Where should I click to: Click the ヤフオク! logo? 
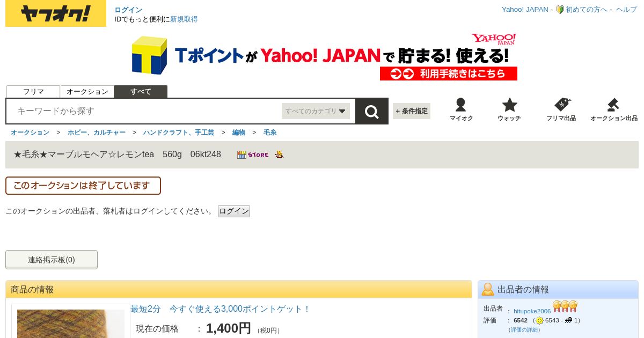tap(56, 13)
